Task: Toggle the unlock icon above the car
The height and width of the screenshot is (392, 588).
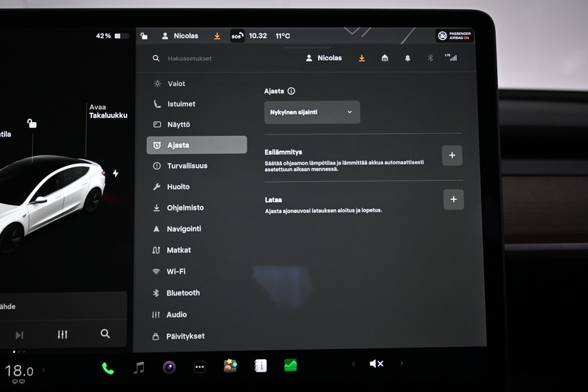Action: point(31,123)
